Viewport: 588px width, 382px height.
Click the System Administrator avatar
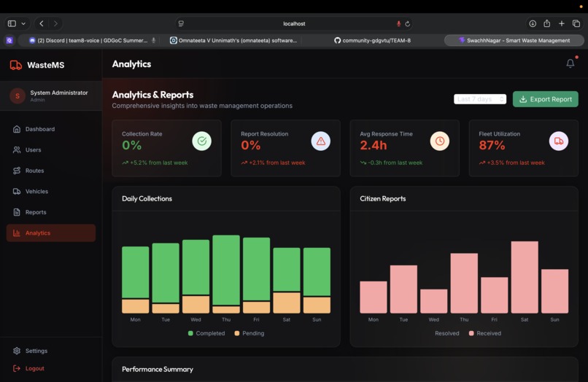click(18, 96)
